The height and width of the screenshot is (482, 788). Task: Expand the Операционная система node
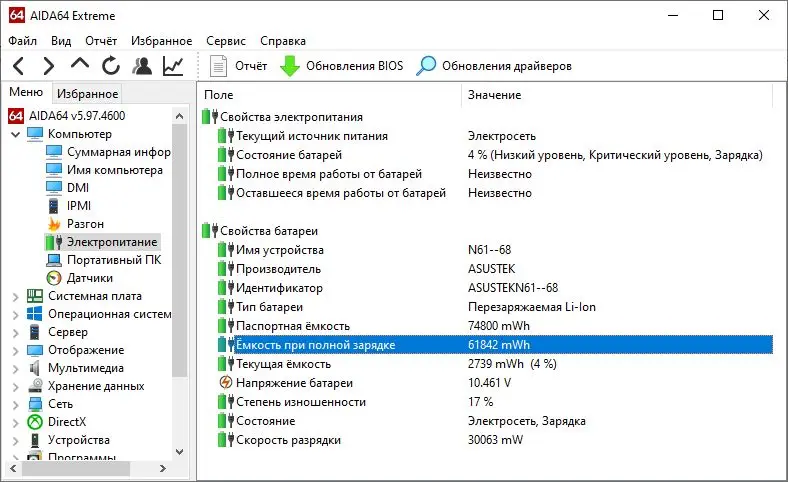[x=16, y=315]
